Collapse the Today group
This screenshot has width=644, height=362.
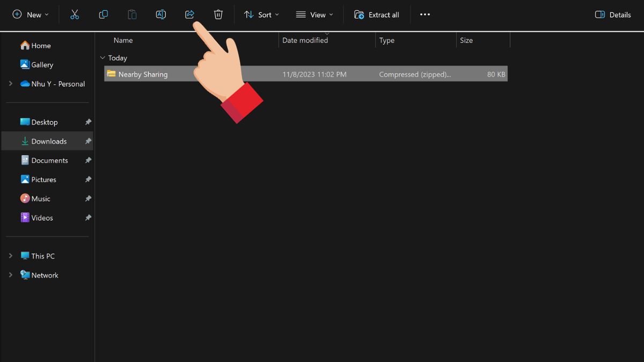click(103, 57)
